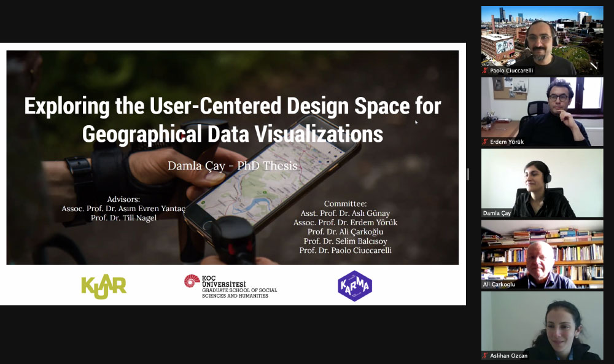
Task: Click the Koç Üniversitesi logo on slide
Action: (230, 287)
